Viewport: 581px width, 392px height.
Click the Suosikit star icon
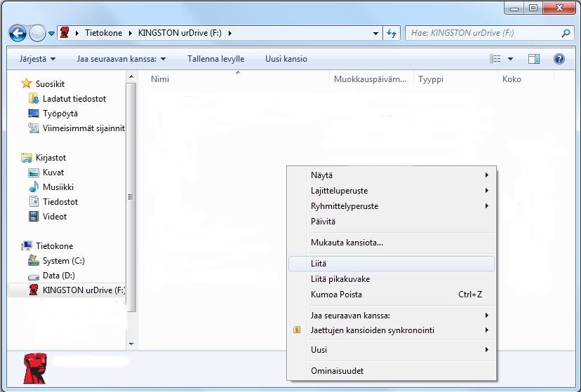(x=26, y=83)
